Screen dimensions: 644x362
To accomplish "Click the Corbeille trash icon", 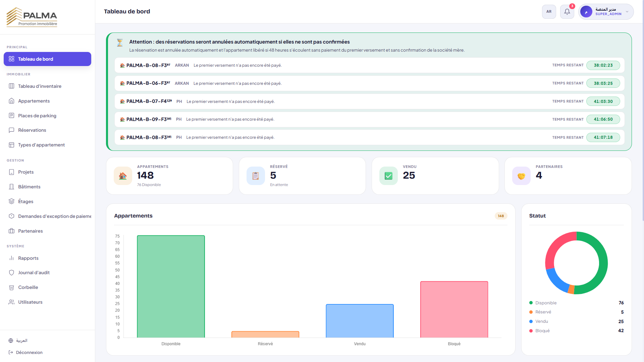I will pyautogui.click(x=11, y=287).
